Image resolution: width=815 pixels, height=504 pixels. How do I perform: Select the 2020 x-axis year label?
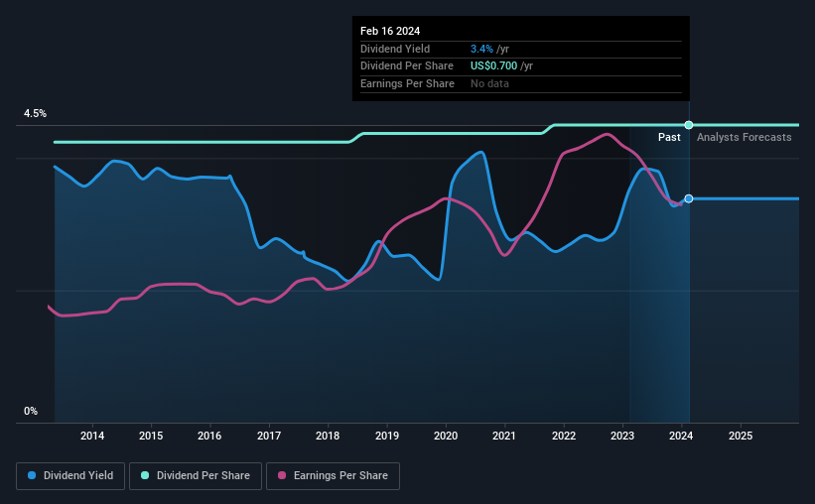(x=446, y=436)
